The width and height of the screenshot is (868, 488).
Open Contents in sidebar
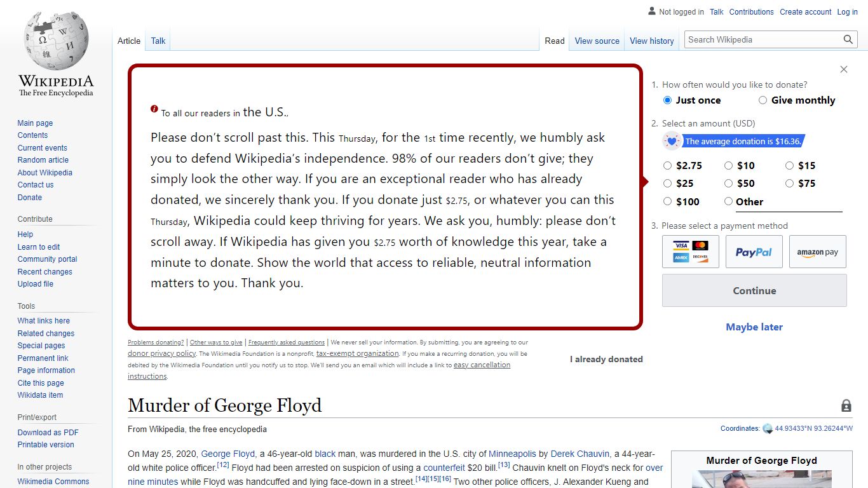(x=32, y=135)
